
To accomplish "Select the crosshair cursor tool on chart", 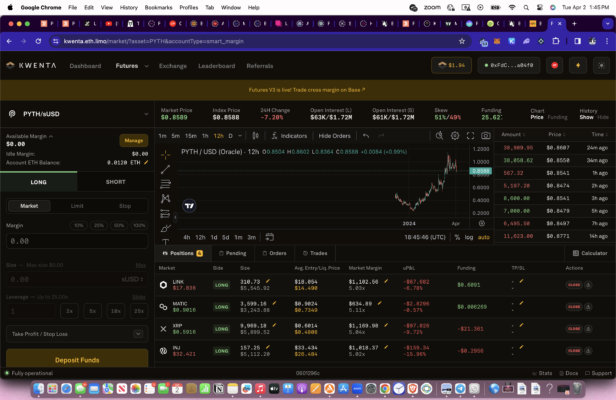I will 165,155.
